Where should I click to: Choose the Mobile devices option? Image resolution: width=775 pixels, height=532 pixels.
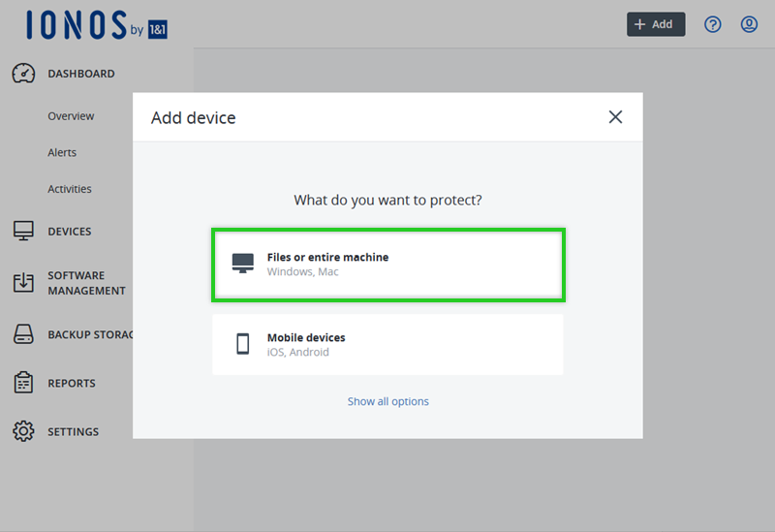coord(387,344)
